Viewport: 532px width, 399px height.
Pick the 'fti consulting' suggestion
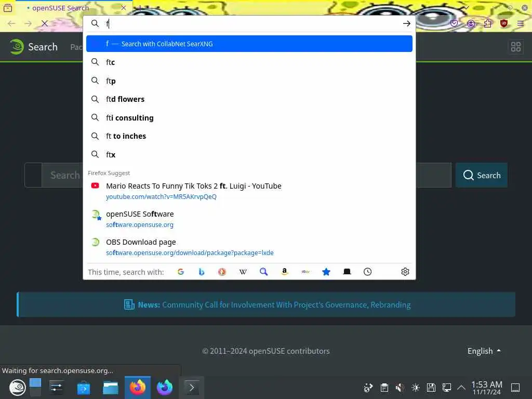tap(249, 118)
